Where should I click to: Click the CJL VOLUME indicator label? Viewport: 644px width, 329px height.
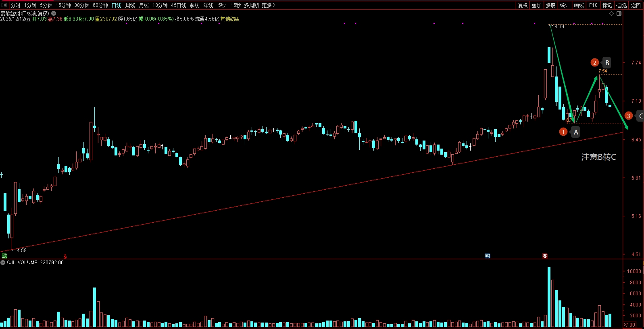pyautogui.click(x=35, y=263)
